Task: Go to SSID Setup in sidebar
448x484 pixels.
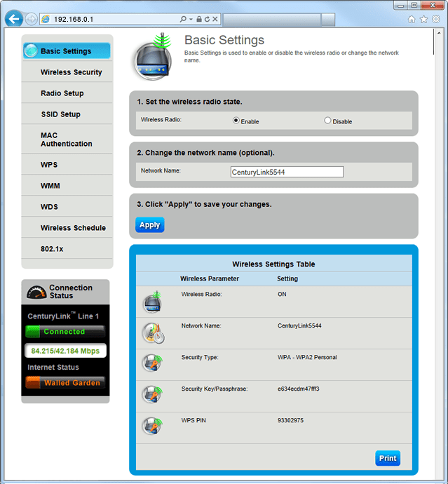Action: click(61, 114)
